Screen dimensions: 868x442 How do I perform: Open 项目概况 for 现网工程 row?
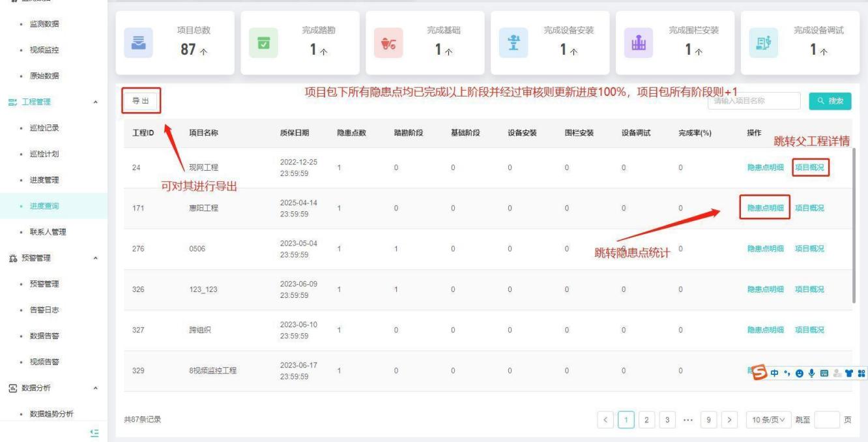pyautogui.click(x=810, y=168)
